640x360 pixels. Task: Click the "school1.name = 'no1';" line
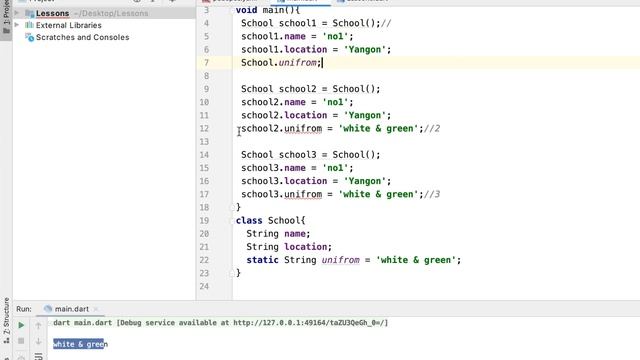pos(297,36)
